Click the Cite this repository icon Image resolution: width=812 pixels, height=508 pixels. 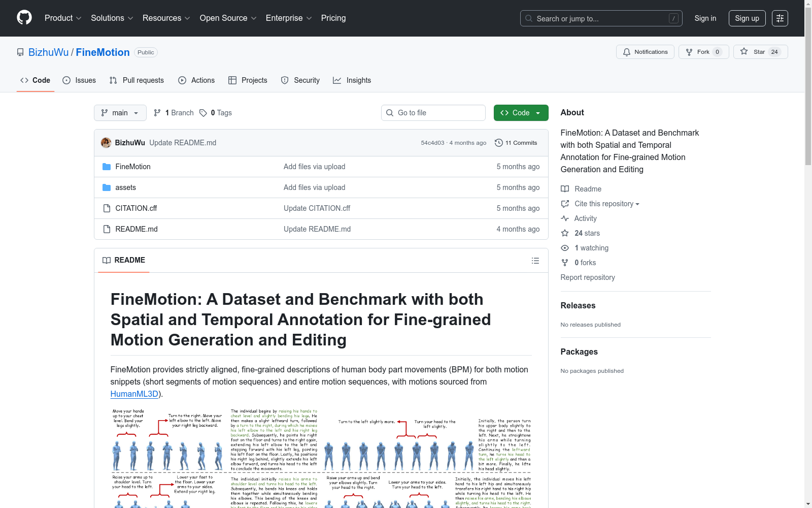click(x=565, y=204)
